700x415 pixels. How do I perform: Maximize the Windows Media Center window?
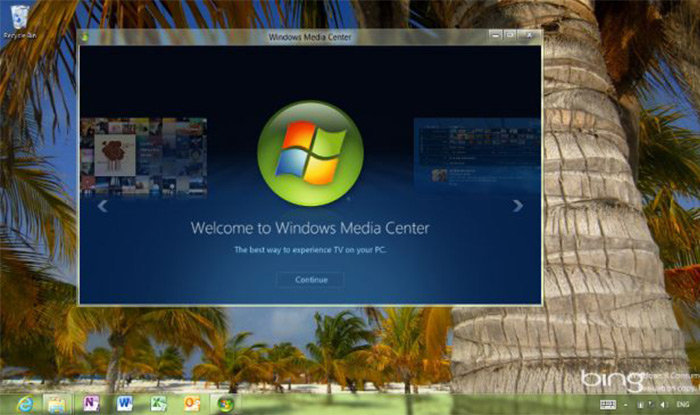tap(510, 35)
